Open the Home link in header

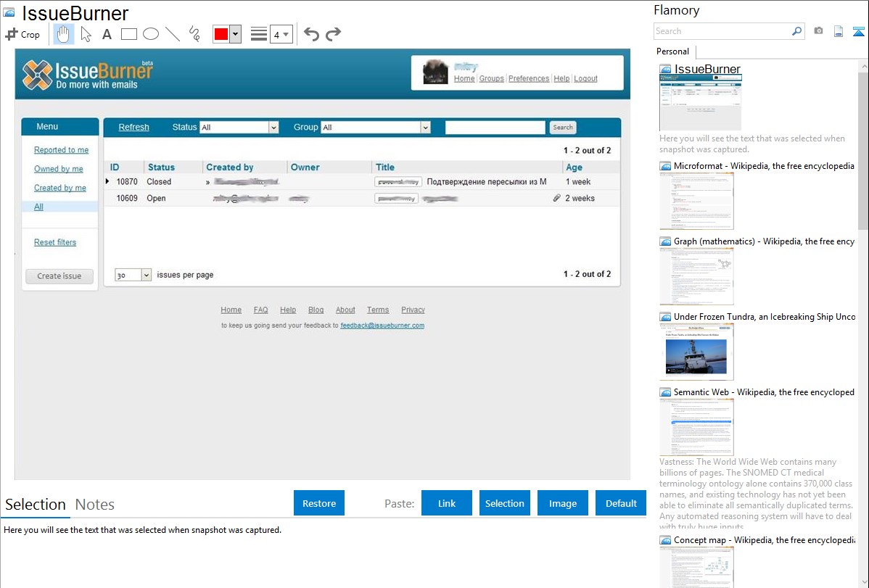pos(464,79)
